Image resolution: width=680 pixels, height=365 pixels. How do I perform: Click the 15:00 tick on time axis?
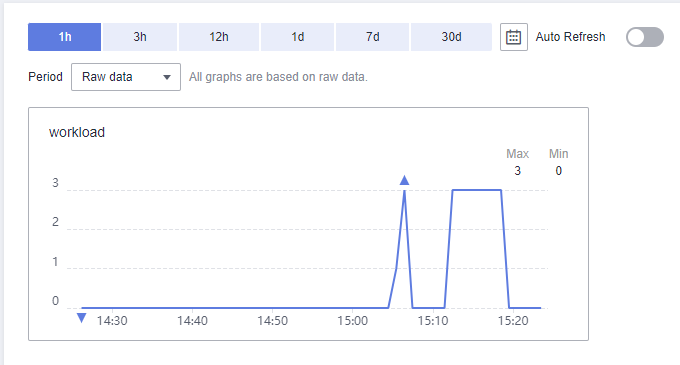point(353,321)
